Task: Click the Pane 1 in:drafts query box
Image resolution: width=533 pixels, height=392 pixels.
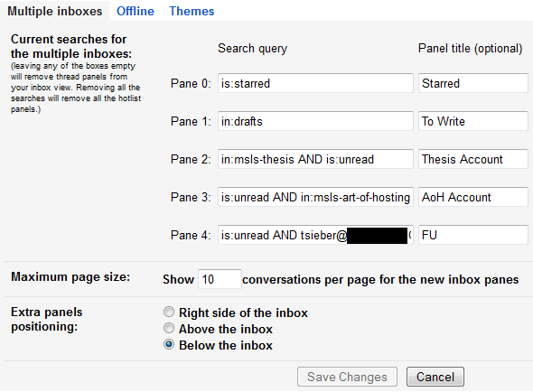Action: [x=315, y=121]
